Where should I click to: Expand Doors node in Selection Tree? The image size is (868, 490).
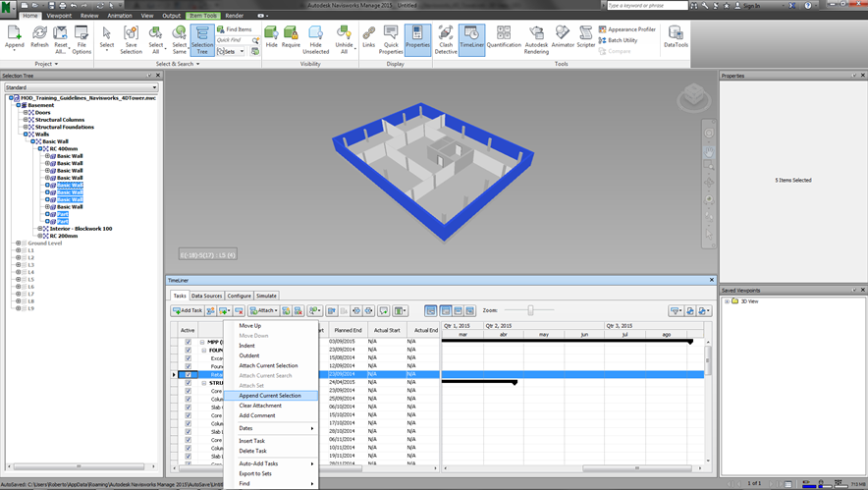[26, 112]
